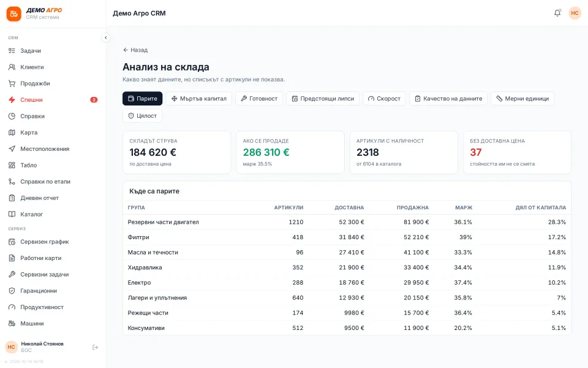
Task: Click the Марж column header
Action: [x=464, y=207]
